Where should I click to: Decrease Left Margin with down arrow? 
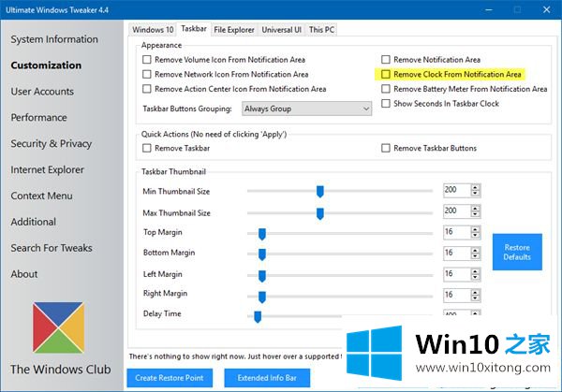(x=475, y=278)
